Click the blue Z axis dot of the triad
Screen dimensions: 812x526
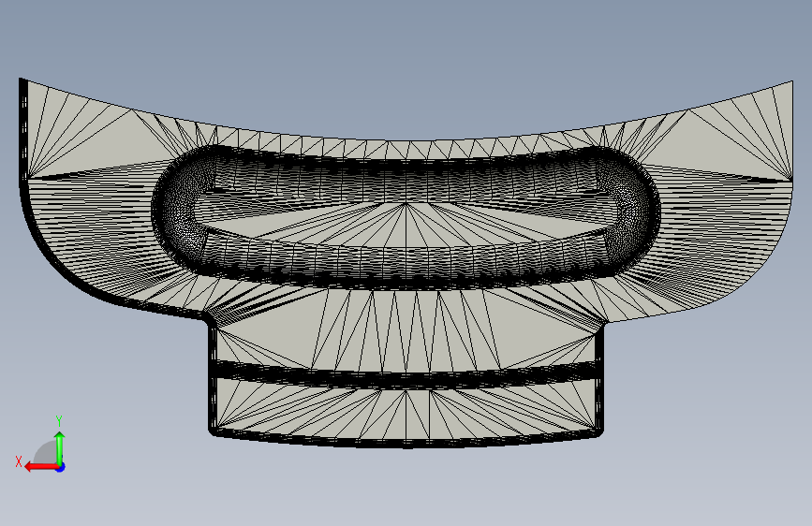[61, 467]
